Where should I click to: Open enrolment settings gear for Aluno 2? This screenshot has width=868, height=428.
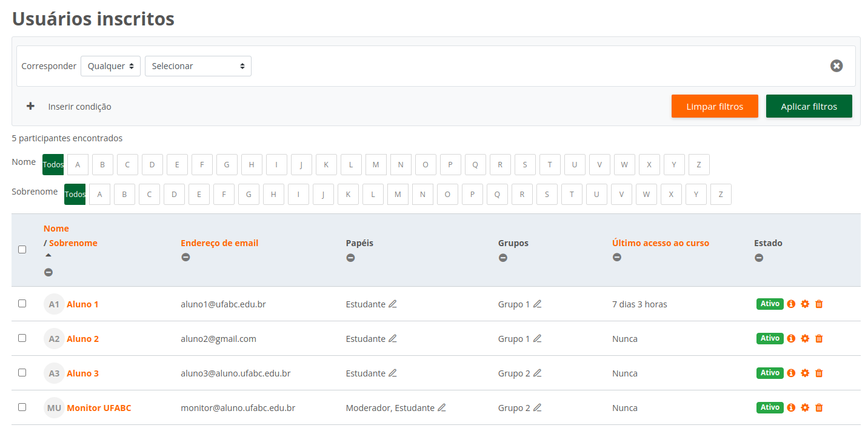point(805,339)
